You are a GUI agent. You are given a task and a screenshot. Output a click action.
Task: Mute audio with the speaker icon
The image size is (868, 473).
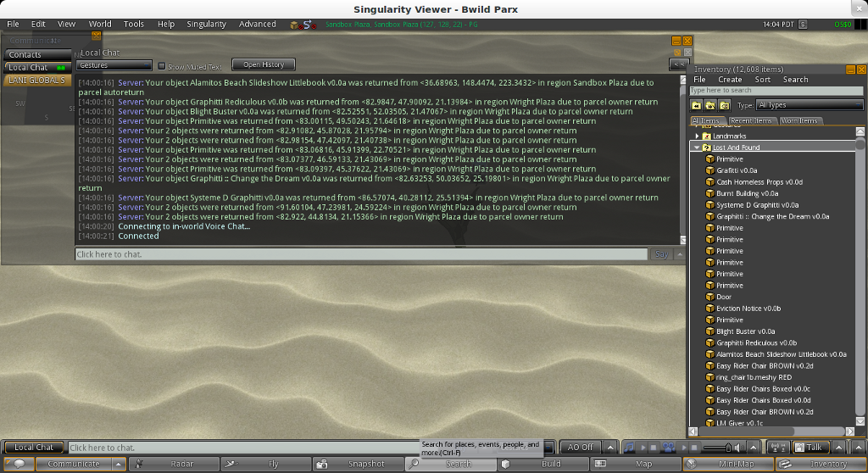click(x=739, y=447)
